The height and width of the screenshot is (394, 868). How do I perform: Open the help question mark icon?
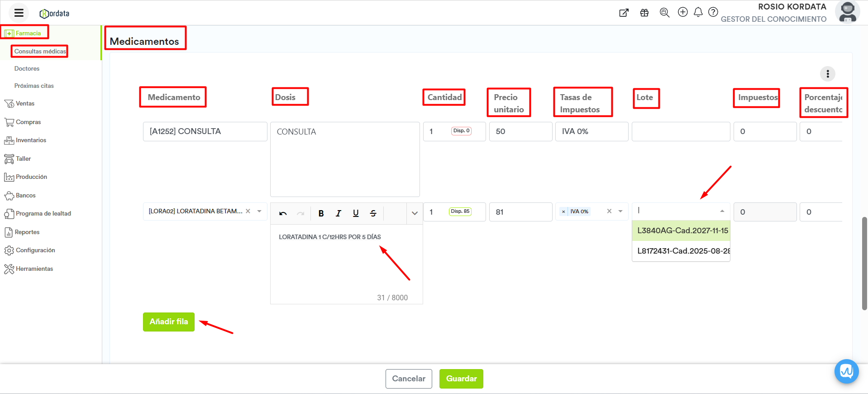713,12
